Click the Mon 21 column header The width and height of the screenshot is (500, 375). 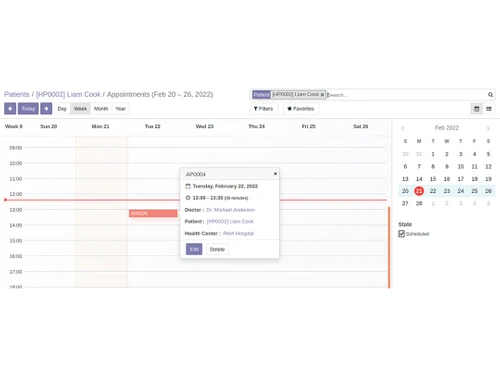click(100, 127)
